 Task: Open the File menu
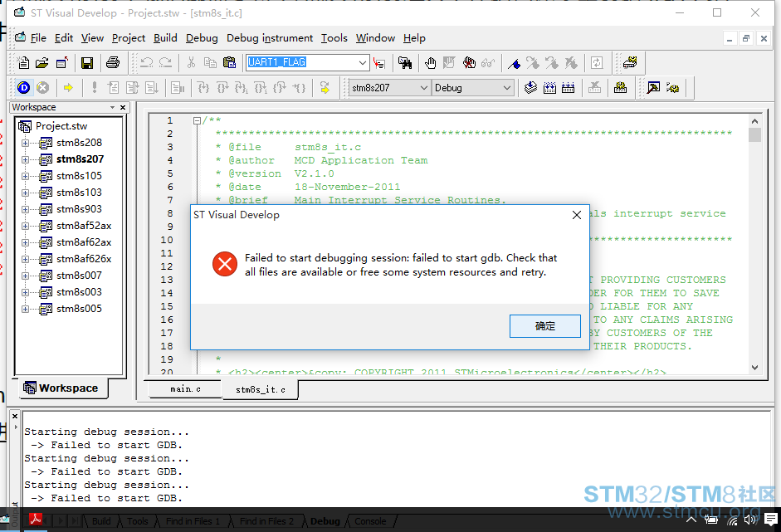(38, 38)
